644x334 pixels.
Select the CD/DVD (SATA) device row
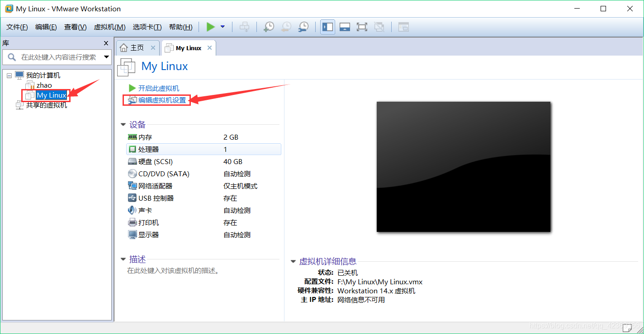[x=204, y=174]
